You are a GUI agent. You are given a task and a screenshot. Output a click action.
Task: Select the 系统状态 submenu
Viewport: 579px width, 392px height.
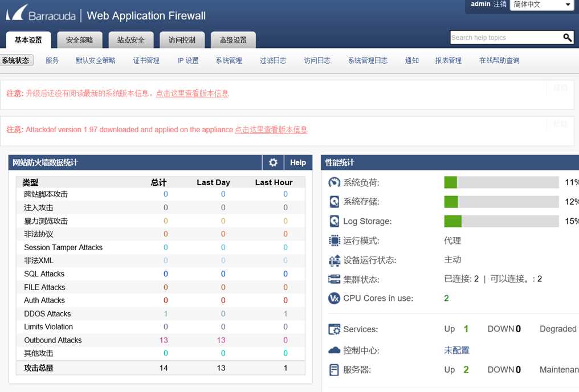pyautogui.click(x=15, y=60)
